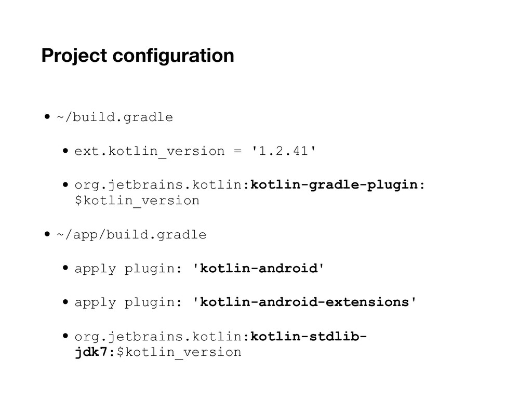This screenshot has width=532, height=399.
Task: Click the bullet before the kotlin-stdlib line
Action: [x=65, y=337]
